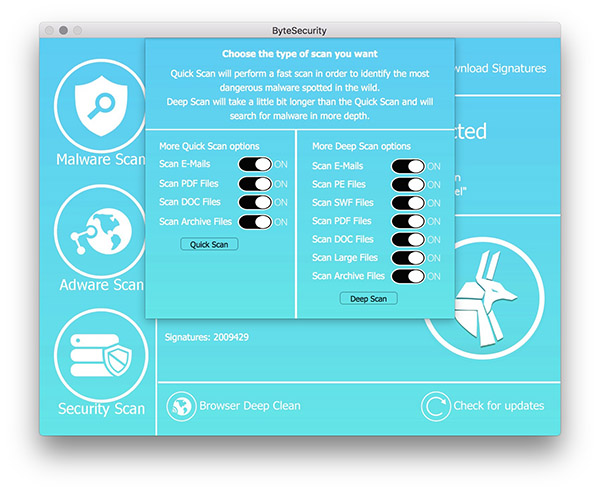600x492 pixels.
Task: Start the Quick Scan button
Action: 209,244
